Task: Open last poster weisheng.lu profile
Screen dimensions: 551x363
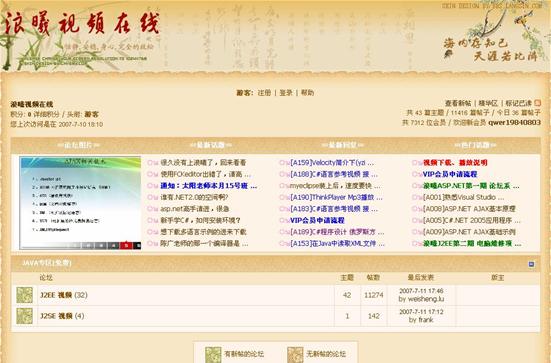Action: coord(426,299)
